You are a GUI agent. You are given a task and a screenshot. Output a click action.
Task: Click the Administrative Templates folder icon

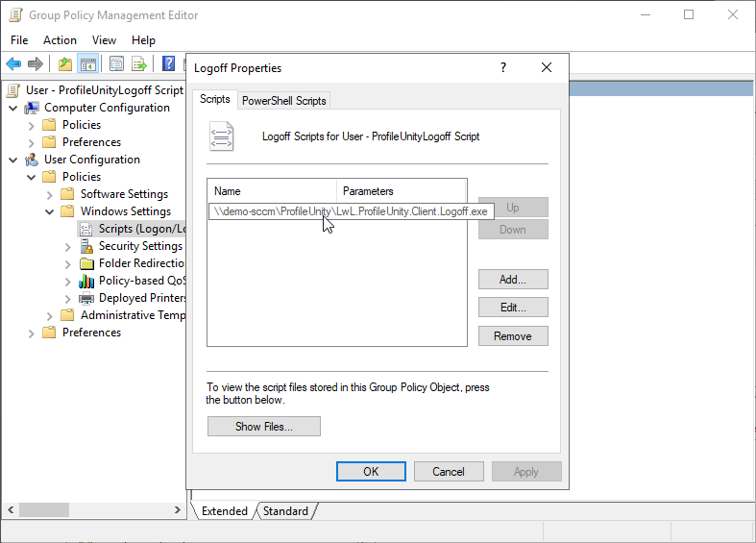(x=67, y=316)
